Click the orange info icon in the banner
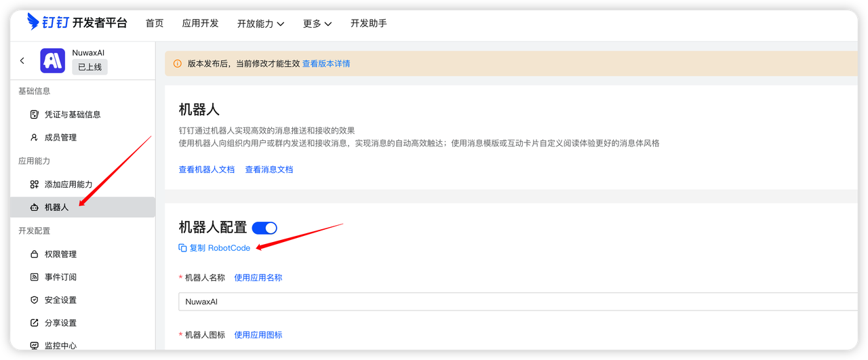Screen dimensions: 868x360 coord(178,64)
